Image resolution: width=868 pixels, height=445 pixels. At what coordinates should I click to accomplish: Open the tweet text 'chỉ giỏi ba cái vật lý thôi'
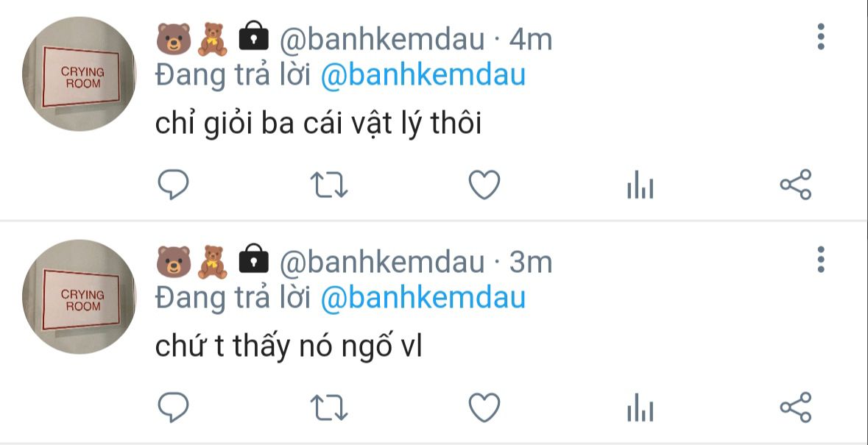(318, 124)
